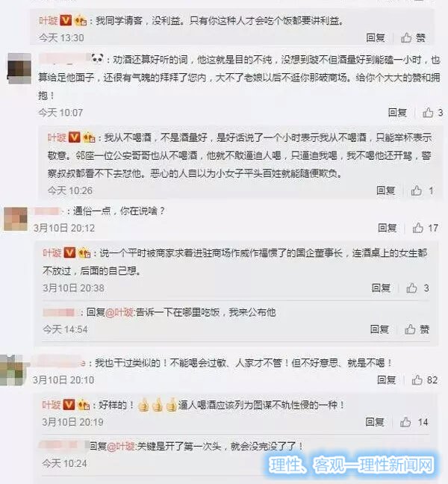The image size is (448, 484).
Task: Click 回复 on the 今天 13:30 comment
Action: pyautogui.click(x=376, y=37)
